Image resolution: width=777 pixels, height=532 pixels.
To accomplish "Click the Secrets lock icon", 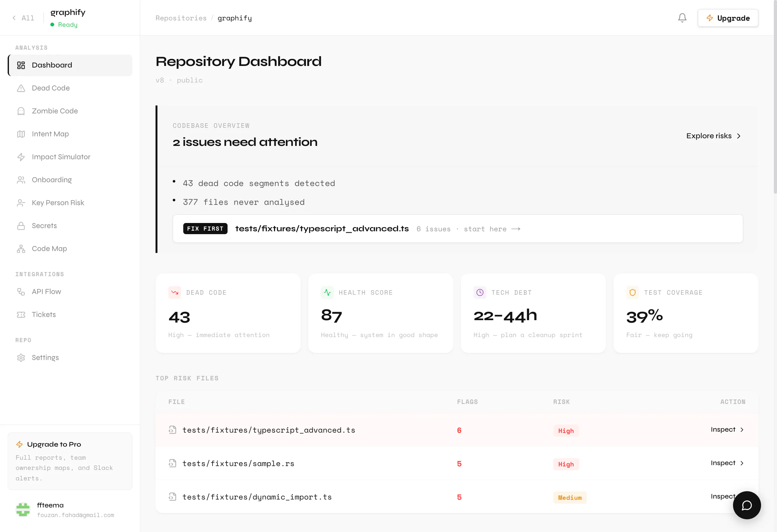I will click(21, 226).
